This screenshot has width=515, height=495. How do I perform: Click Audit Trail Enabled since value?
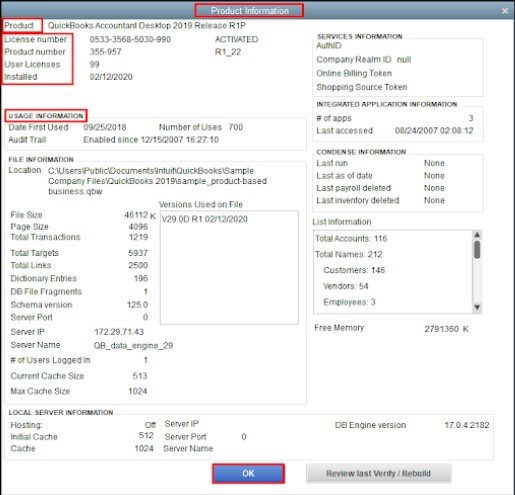click(x=151, y=140)
